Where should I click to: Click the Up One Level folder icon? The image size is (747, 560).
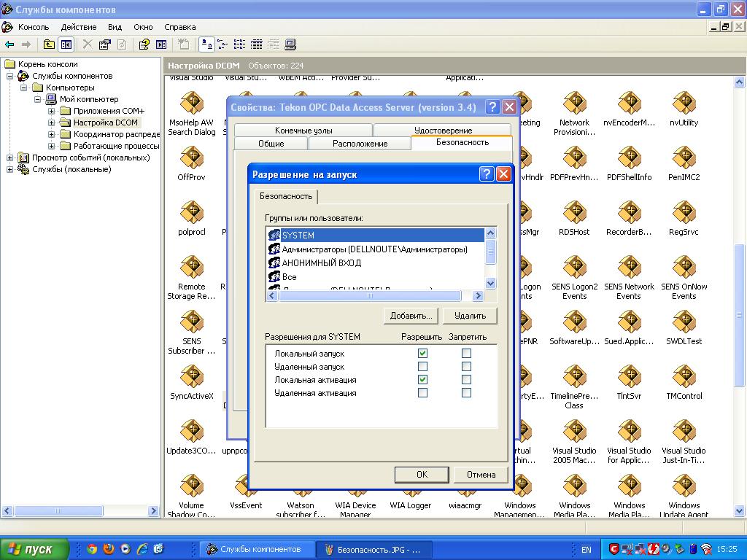(x=49, y=44)
